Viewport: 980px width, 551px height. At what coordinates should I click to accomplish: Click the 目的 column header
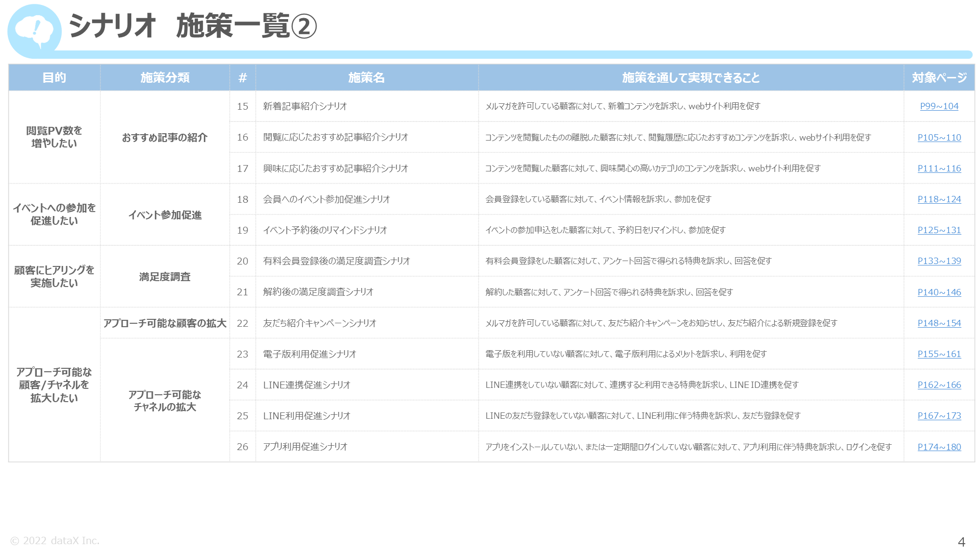[54, 77]
